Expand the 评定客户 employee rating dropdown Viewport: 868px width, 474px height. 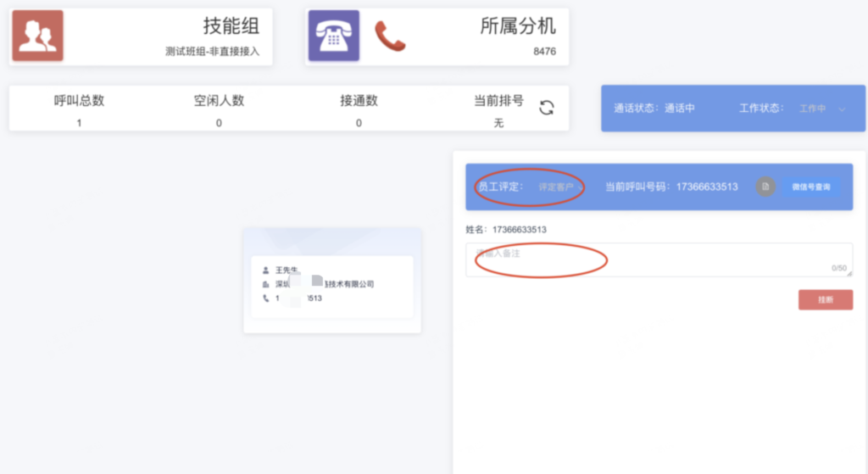pyautogui.click(x=560, y=187)
